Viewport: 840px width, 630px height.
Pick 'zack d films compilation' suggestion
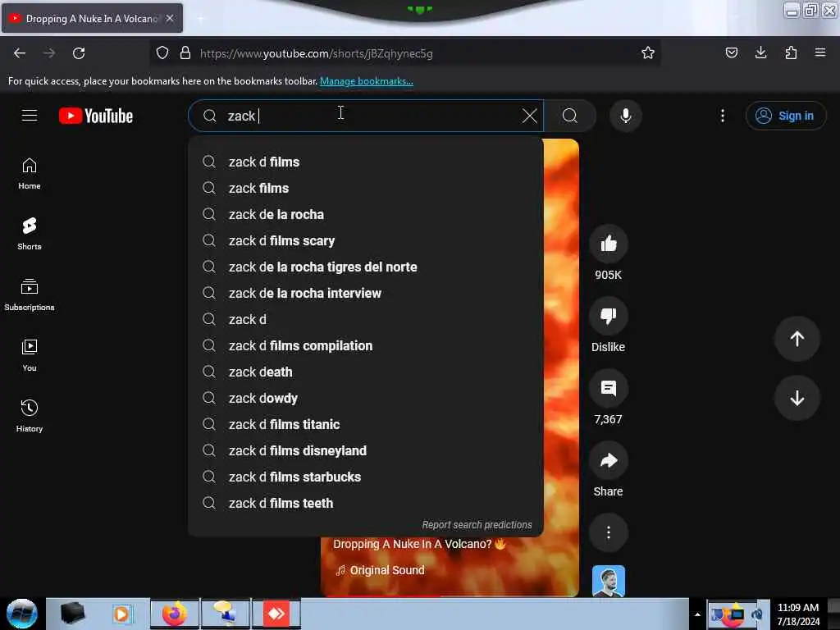point(365,345)
